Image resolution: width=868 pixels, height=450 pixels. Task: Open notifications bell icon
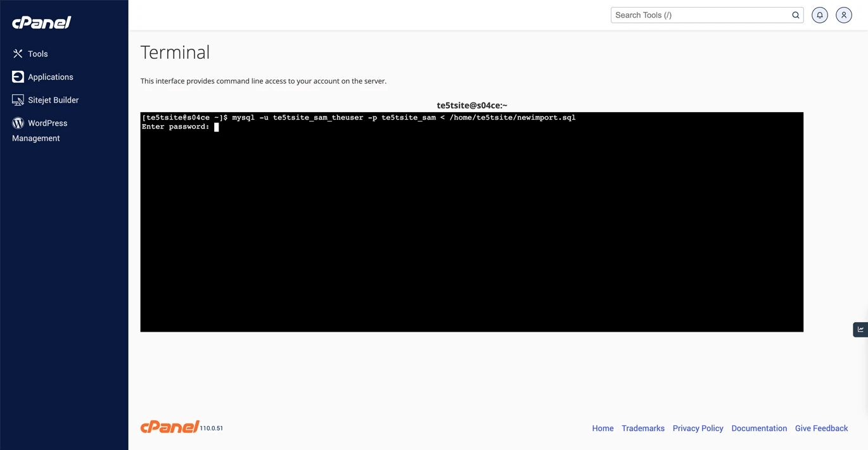820,15
